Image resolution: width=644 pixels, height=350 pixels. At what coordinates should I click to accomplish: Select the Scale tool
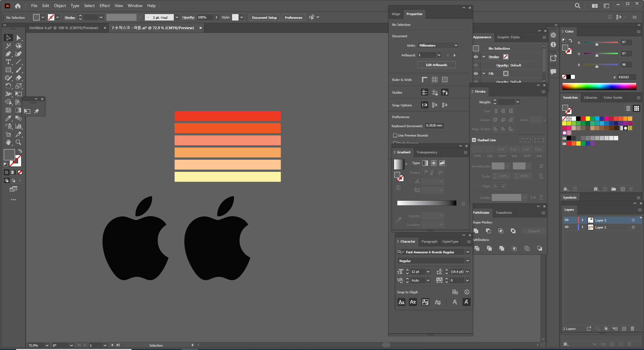[19, 86]
